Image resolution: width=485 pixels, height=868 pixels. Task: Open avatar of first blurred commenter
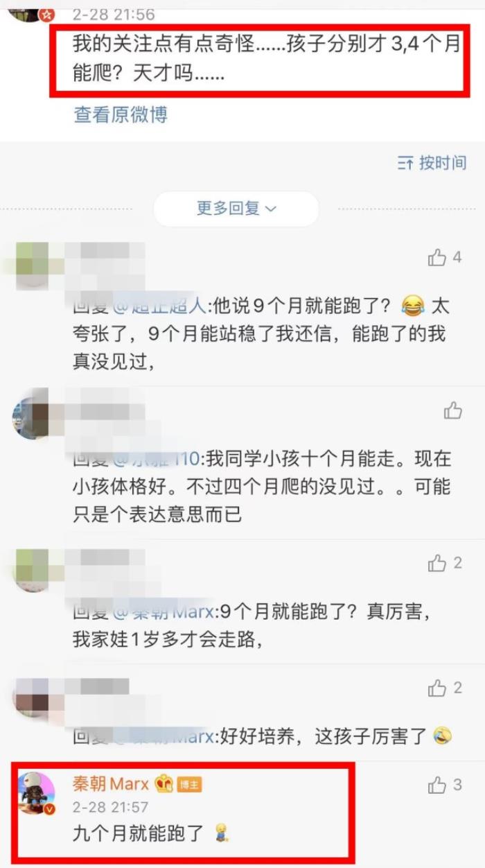click(31, 266)
